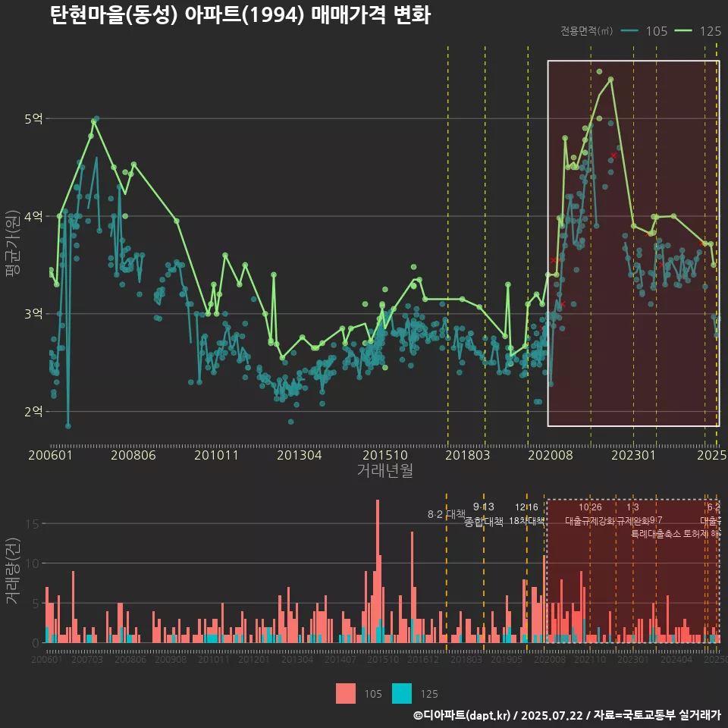Click the 3억 y-axis label
The image size is (728, 728).
coord(33,314)
